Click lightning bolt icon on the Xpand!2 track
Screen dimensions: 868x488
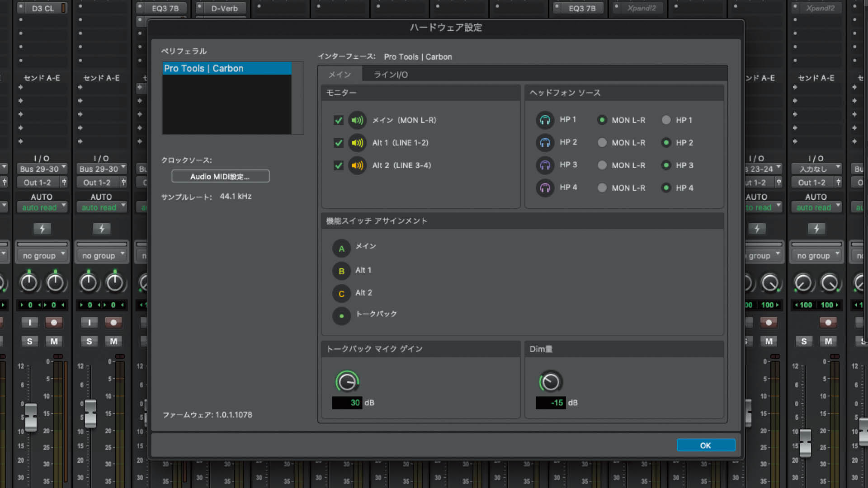point(816,229)
